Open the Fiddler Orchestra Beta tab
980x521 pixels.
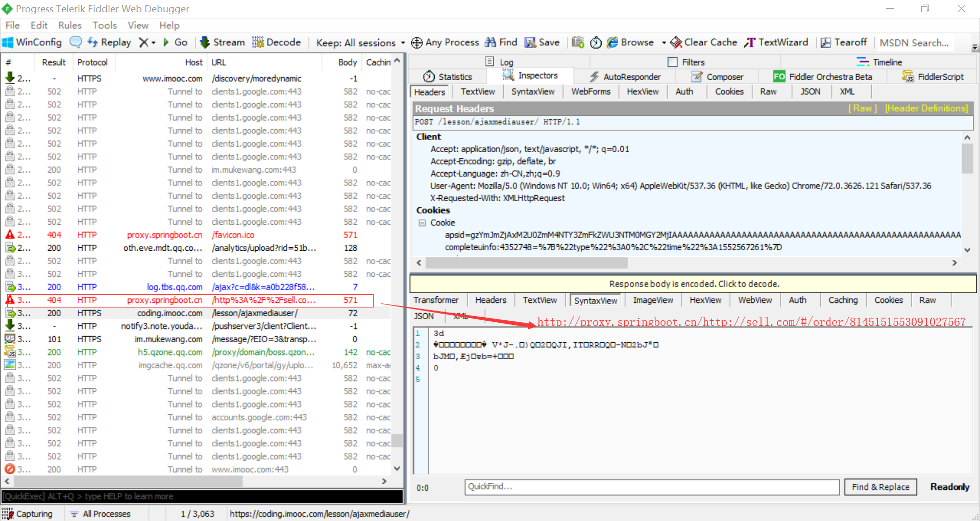pyautogui.click(x=823, y=77)
